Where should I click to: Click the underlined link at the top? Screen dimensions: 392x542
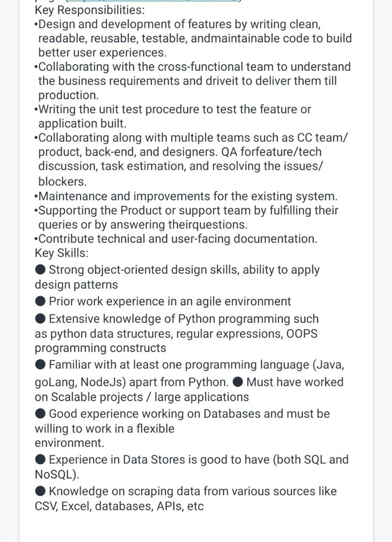[152, 1]
